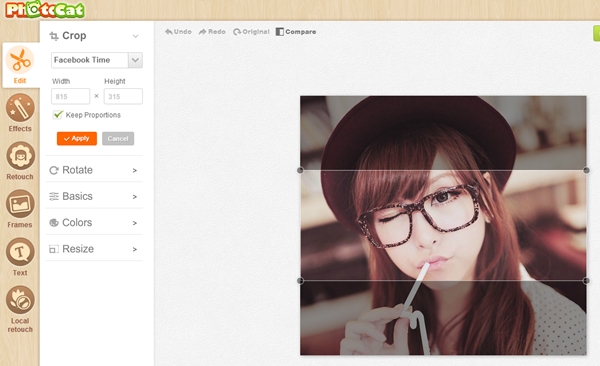Redo the last edit
600x366 pixels.
(212, 32)
